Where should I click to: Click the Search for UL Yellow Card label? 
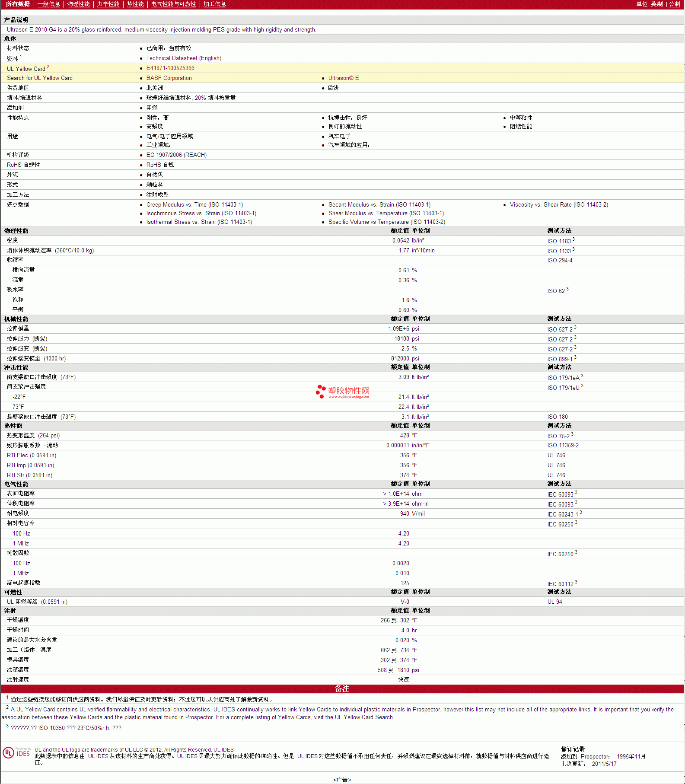click(40, 78)
